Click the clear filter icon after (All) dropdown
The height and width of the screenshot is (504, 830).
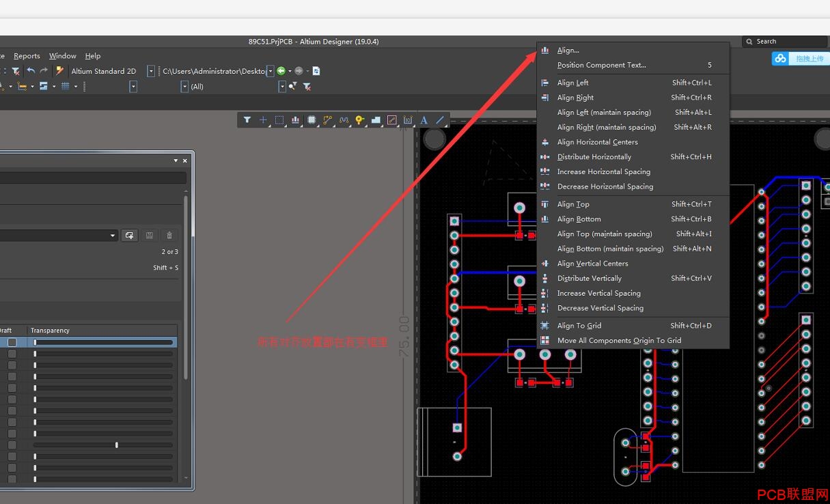coord(307,86)
